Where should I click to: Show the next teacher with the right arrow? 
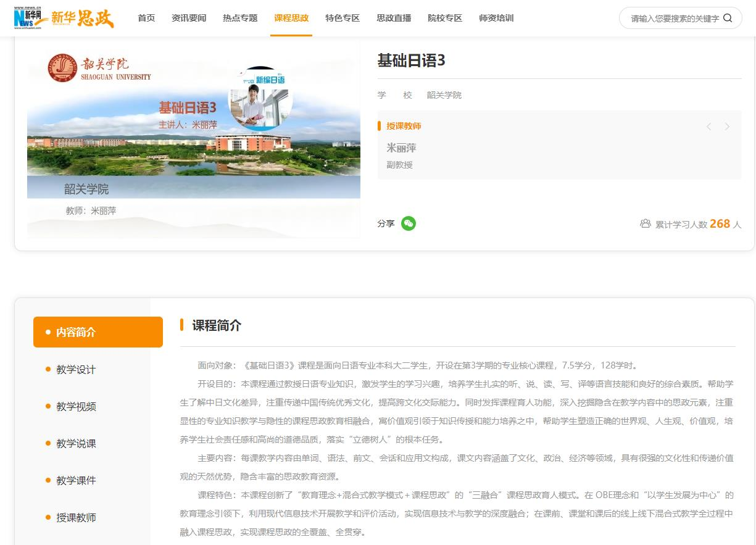coord(727,127)
